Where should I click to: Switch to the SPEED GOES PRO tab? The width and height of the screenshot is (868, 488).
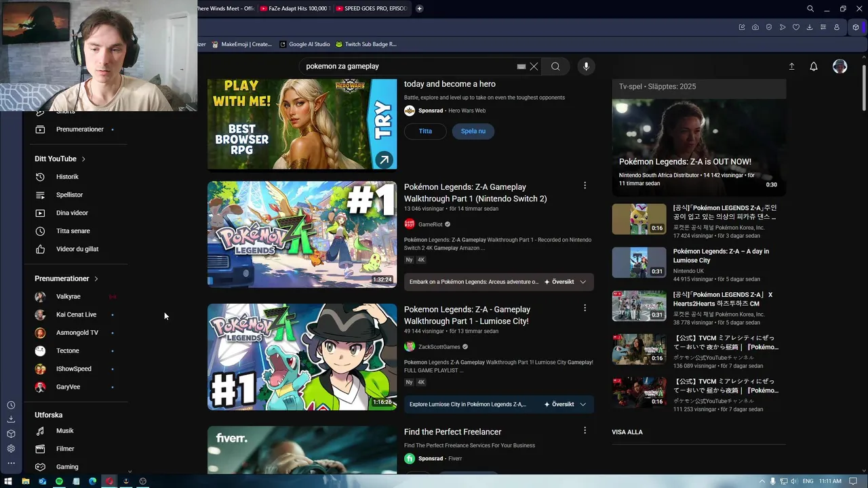tap(372, 9)
